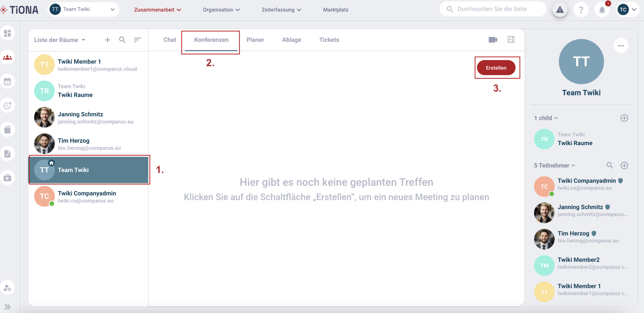Open the TC user account menu

627,10
